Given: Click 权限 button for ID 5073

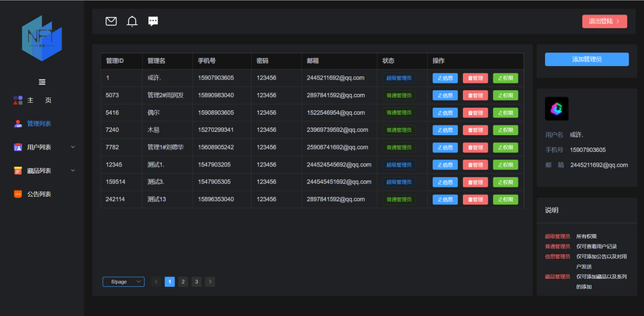Looking at the screenshot, I should point(506,95).
